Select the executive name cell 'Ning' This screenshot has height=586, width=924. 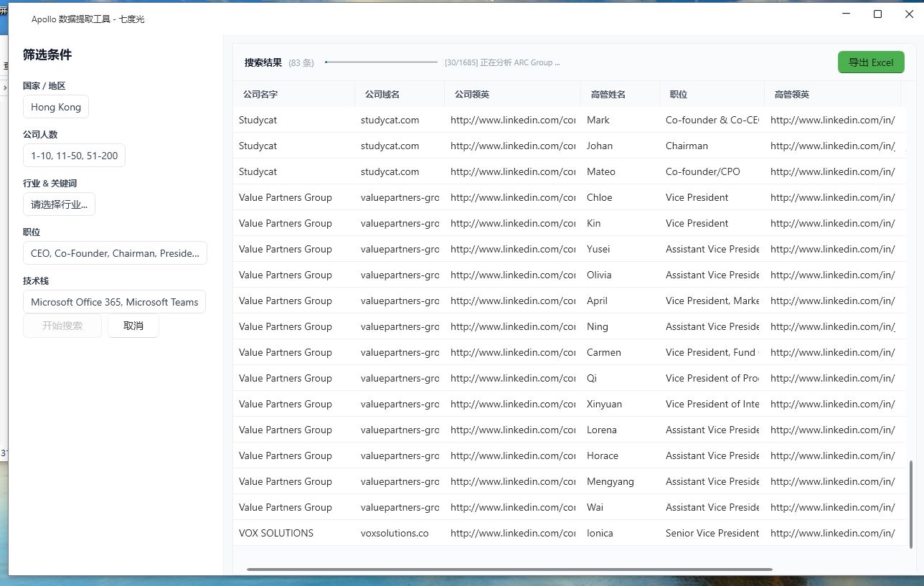[621, 326]
